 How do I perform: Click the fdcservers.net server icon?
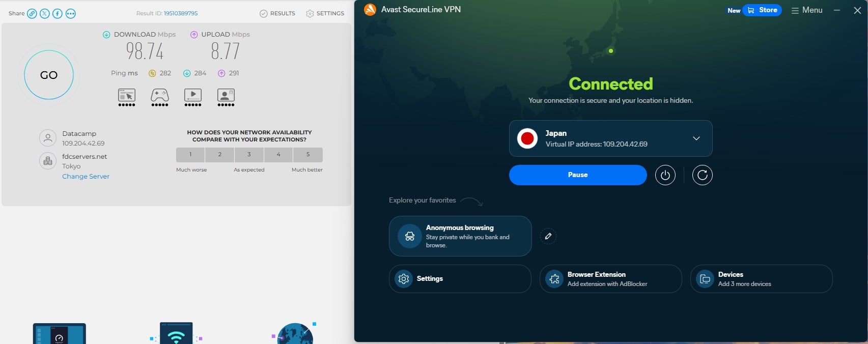48,161
